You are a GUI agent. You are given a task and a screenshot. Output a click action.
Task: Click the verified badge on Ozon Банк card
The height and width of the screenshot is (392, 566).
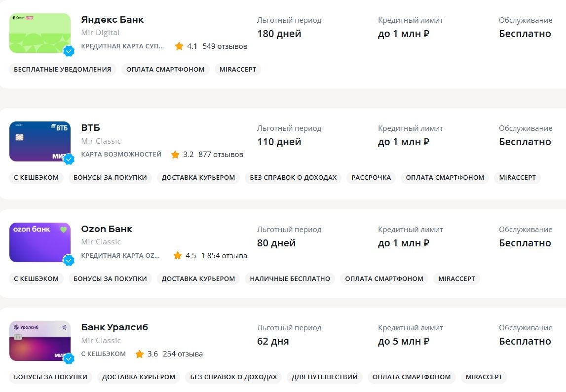click(x=69, y=260)
